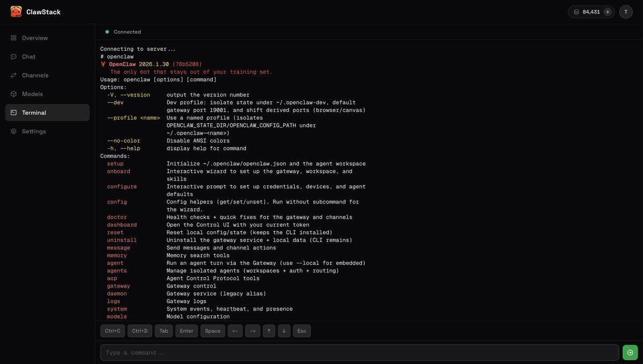Click the 'reset' command text

click(x=115, y=232)
